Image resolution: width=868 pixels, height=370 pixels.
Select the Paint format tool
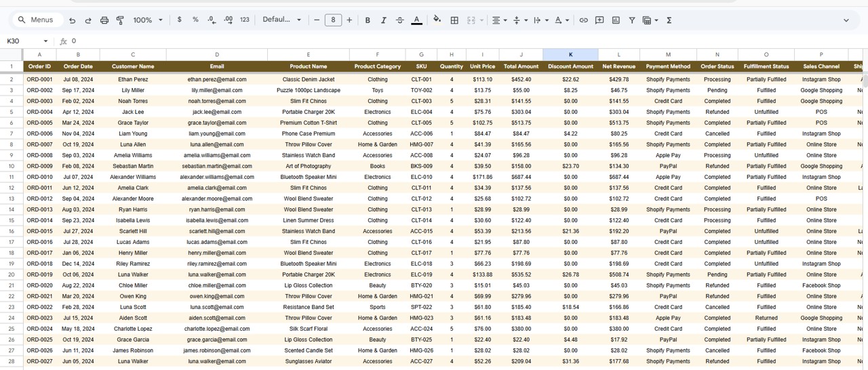(x=120, y=20)
